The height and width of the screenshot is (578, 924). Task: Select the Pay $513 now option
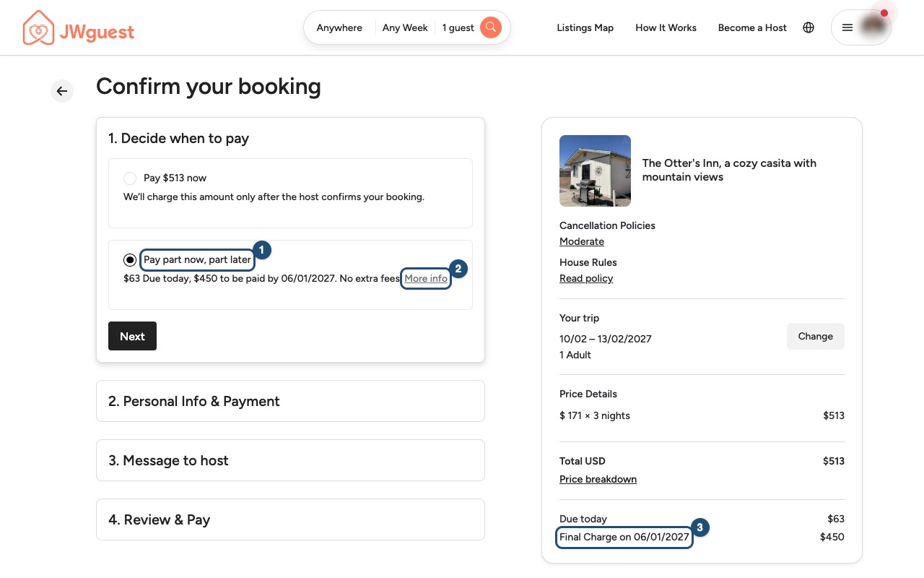point(130,178)
